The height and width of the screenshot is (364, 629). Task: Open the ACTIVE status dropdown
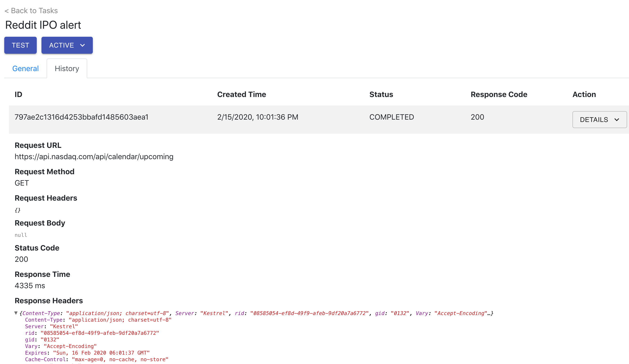pyautogui.click(x=67, y=45)
